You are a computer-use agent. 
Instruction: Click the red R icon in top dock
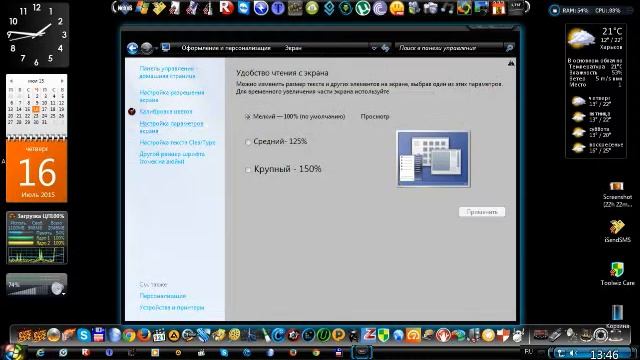point(226,8)
